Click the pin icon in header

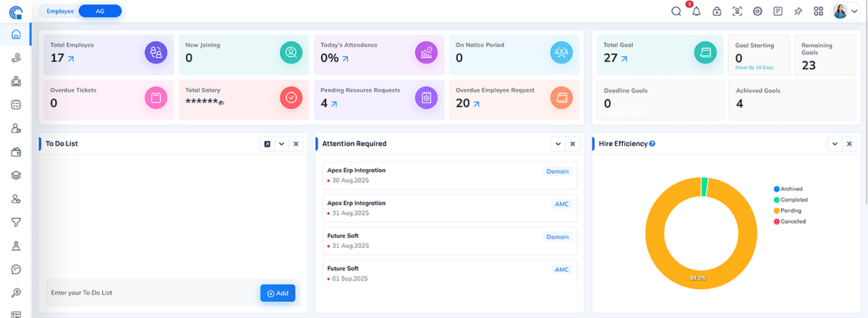(x=798, y=12)
